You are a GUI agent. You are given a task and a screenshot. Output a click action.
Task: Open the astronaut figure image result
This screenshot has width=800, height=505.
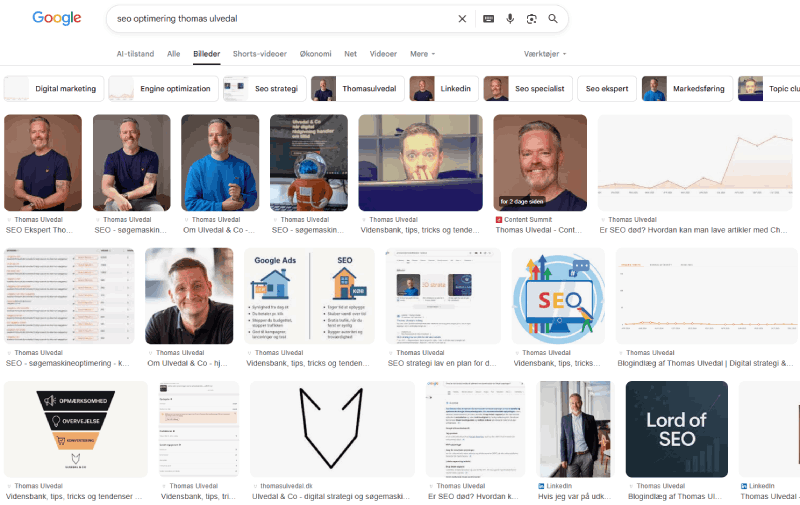pos(309,163)
